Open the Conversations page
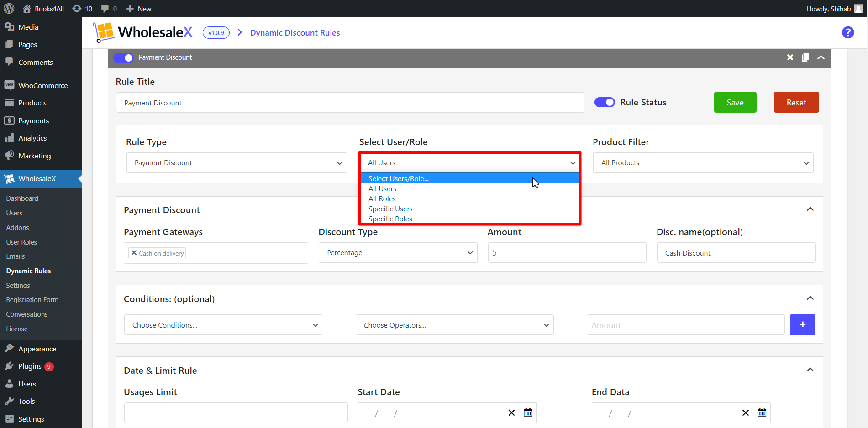Screen dimensions: 868x428 click(26, 314)
